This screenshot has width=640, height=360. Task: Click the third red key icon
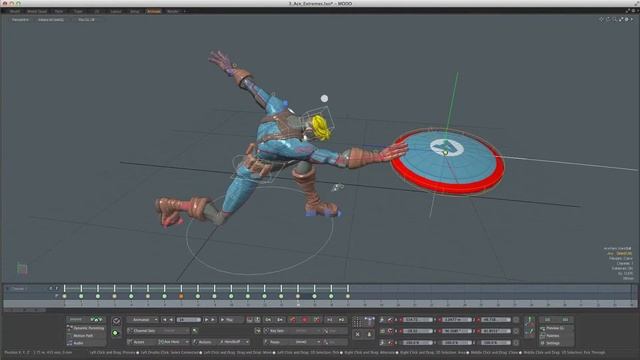click(x=317, y=320)
